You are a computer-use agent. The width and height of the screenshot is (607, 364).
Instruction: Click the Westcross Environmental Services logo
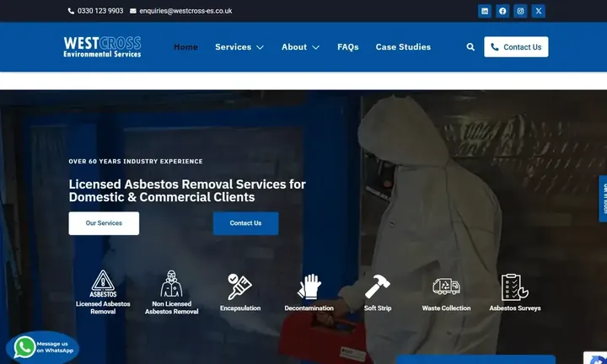[x=102, y=47]
